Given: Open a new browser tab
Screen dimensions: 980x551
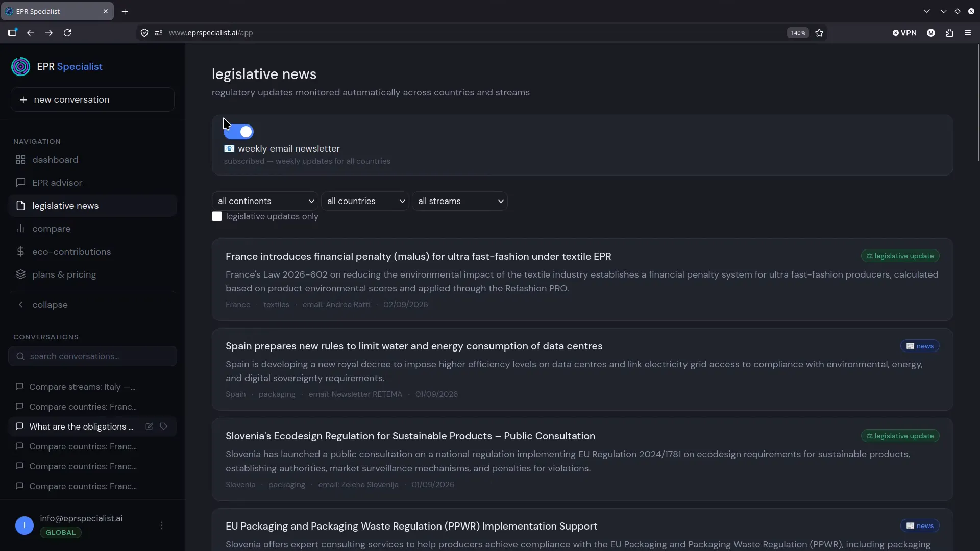Looking at the screenshot, I should point(125,11).
